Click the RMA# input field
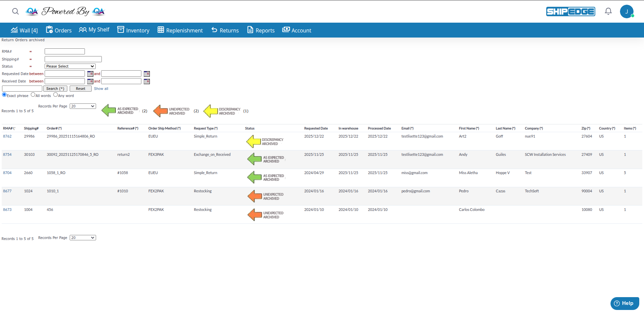 (x=65, y=51)
